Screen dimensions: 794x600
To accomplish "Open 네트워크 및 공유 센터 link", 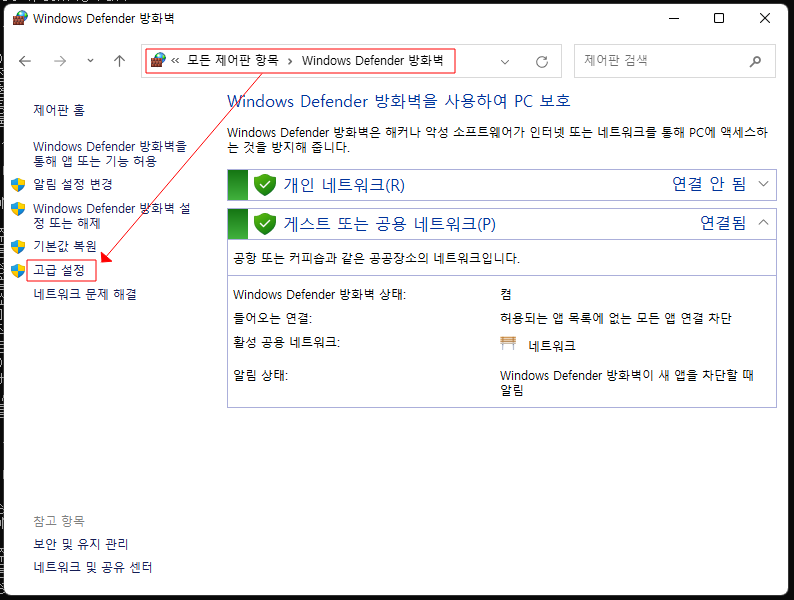I will tap(93, 567).
